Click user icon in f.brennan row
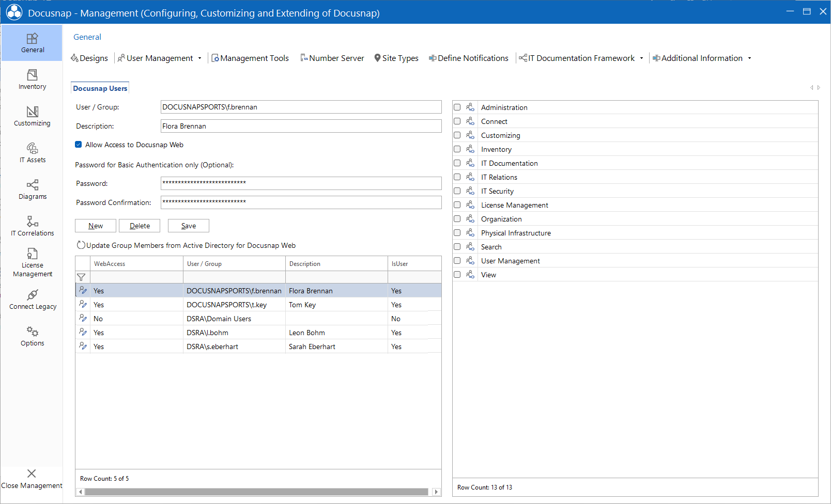 tap(83, 290)
